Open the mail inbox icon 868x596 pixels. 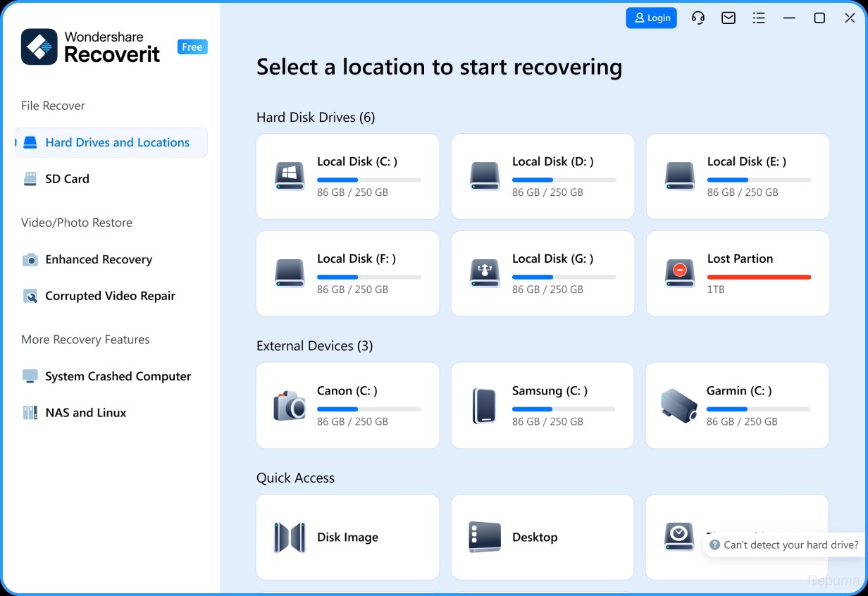click(x=728, y=18)
